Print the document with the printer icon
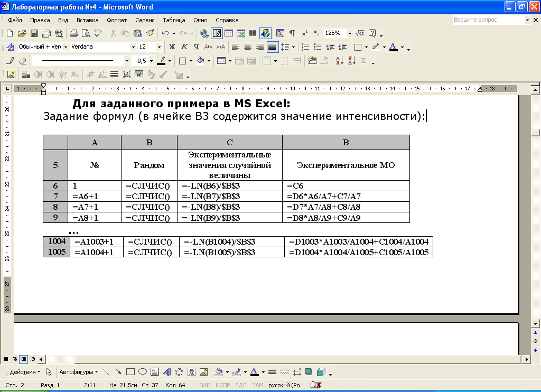 point(73,33)
